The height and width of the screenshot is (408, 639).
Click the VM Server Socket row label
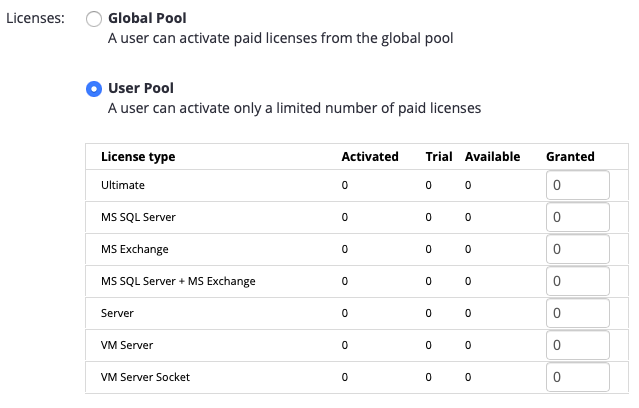tap(145, 377)
